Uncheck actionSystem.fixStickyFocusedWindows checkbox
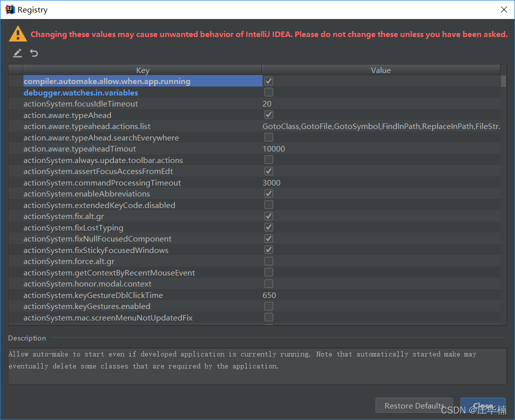Image resolution: width=515 pixels, height=420 pixels. point(268,250)
